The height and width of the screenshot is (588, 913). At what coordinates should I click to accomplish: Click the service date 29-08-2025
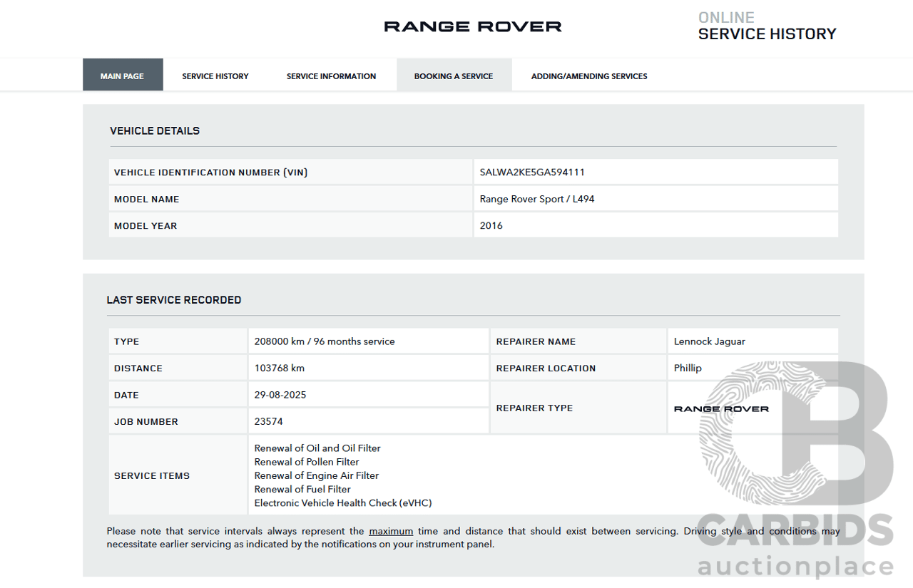pyautogui.click(x=280, y=395)
